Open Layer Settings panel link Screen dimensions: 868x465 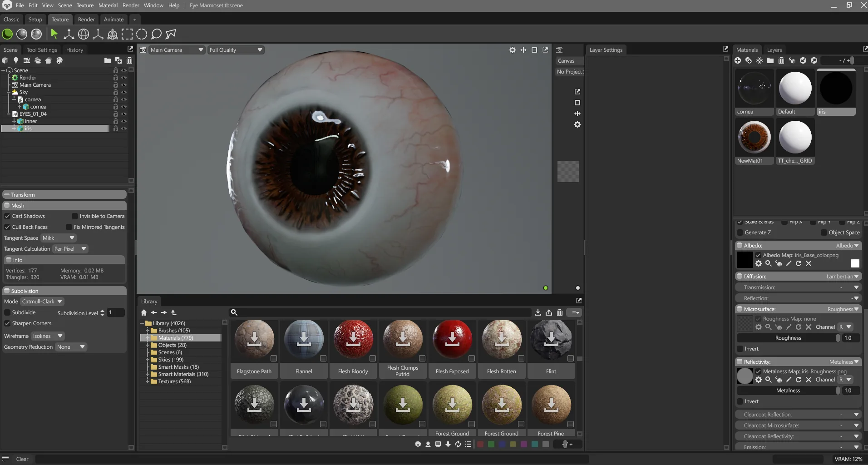click(x=726, y=49)
